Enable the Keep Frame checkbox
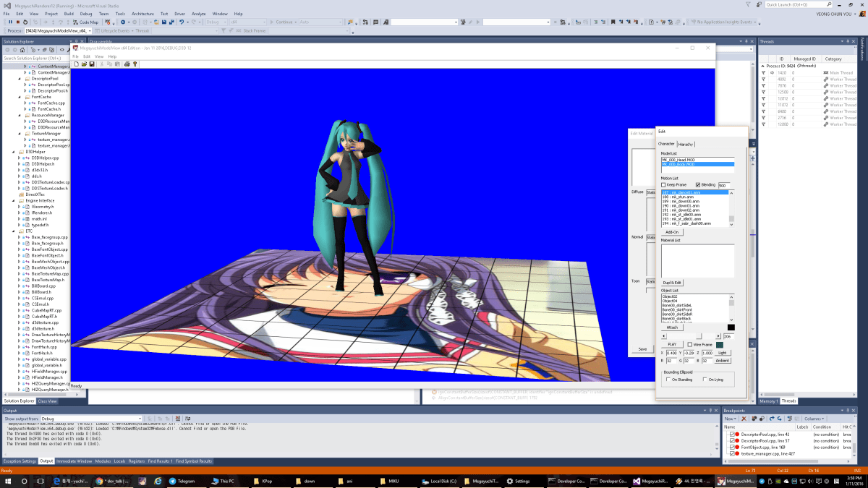This screenshot has width=868, height=488. [664, 184]
